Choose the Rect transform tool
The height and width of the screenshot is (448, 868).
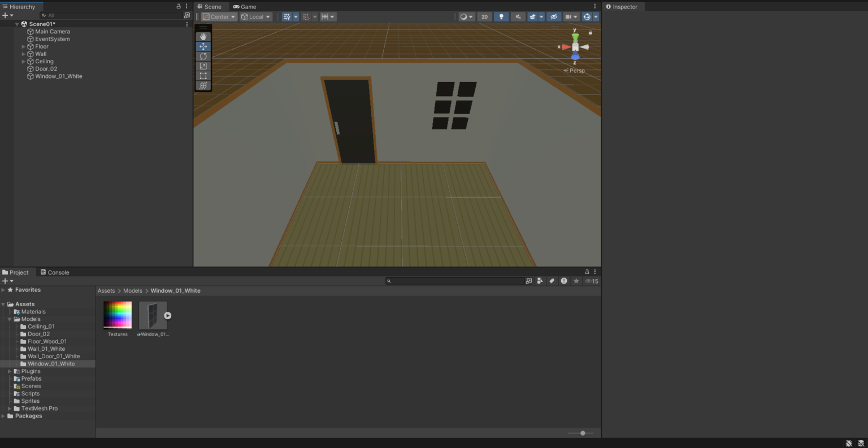203,76
